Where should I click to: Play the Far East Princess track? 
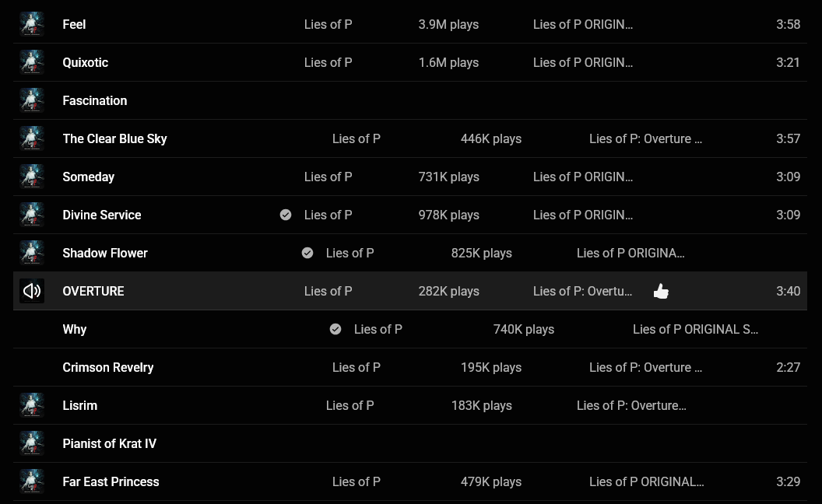(x=111, y=481)
